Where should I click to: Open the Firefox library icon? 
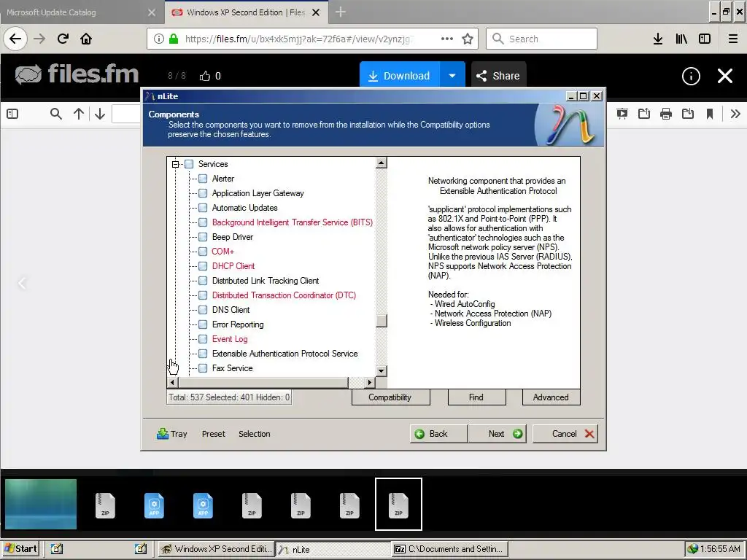point(681,39)
